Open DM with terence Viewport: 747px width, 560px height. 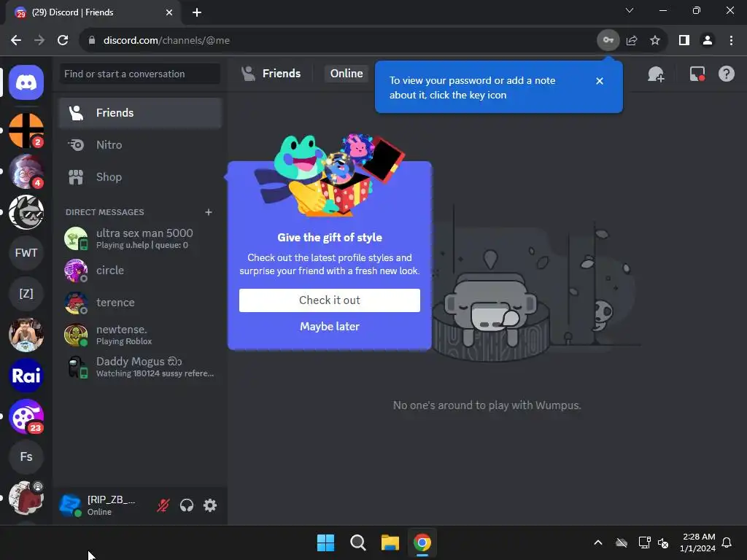141,303
